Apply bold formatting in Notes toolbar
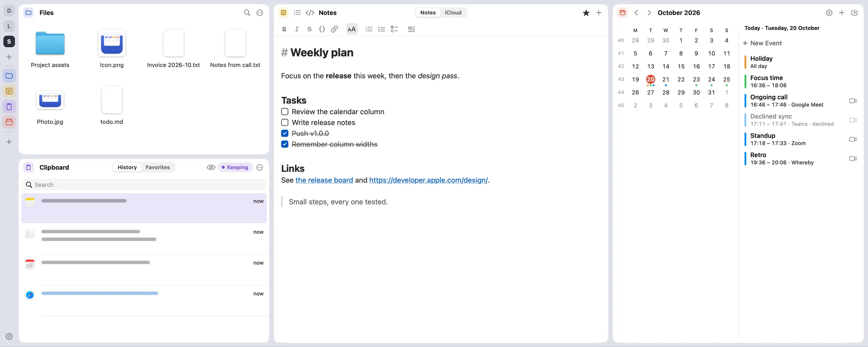This screenshot has height=347, width=868. coord(284,29)
